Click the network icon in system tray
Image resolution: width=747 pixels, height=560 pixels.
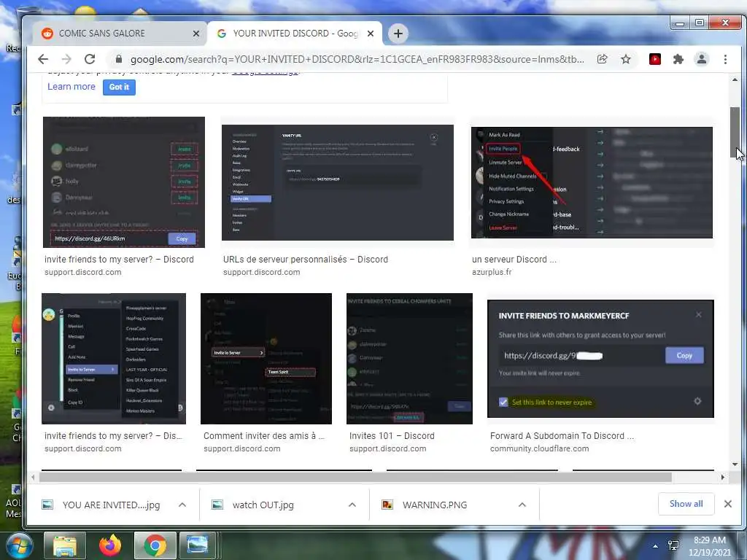[673, 545]
